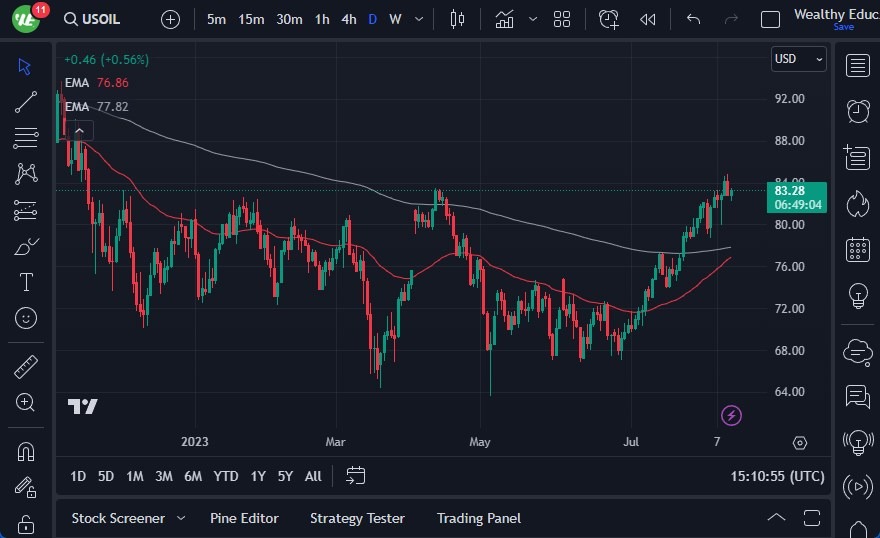The width and height of the screenshot is (880, 538).
Task: Toggle fullscreen mode square icon
Action: 770,19
